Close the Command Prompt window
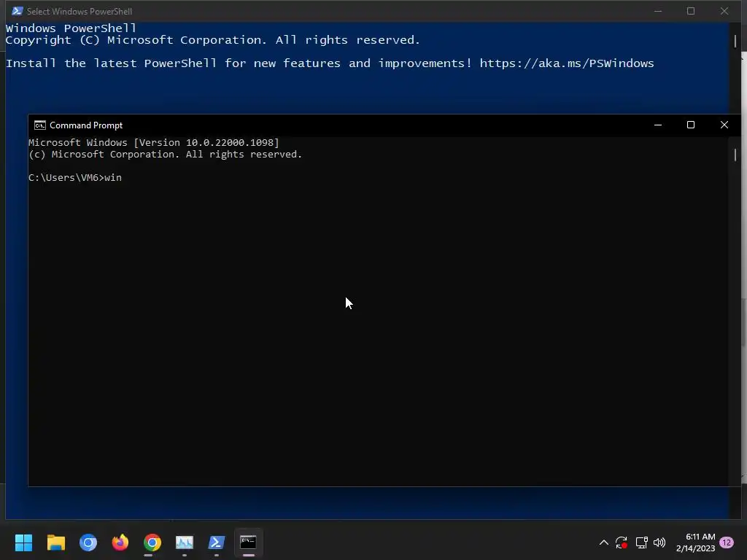 coord(724,125)
